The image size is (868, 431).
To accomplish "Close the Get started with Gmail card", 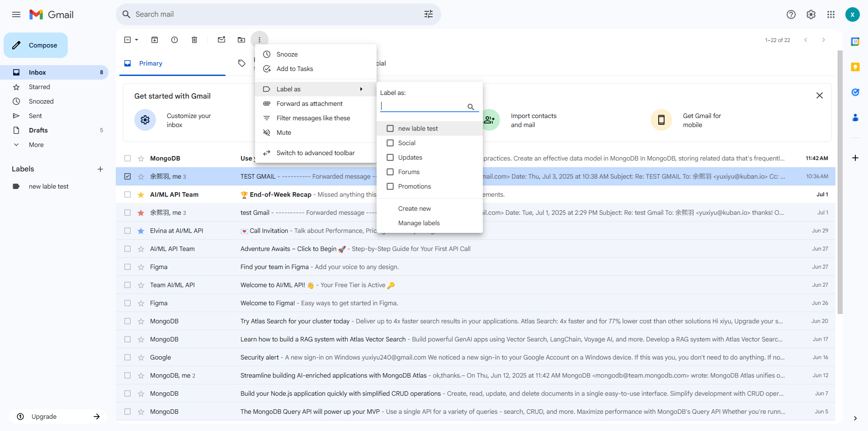I will (x=819, y=95).
